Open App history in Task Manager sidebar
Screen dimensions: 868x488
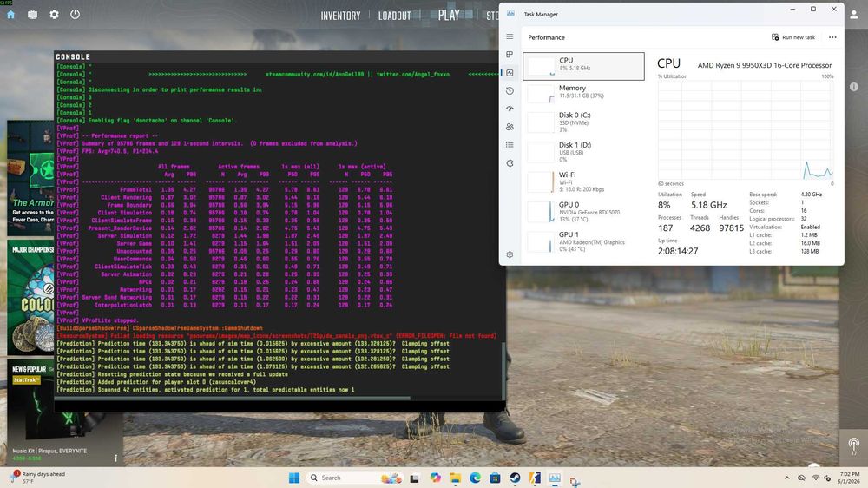[510, 91]
